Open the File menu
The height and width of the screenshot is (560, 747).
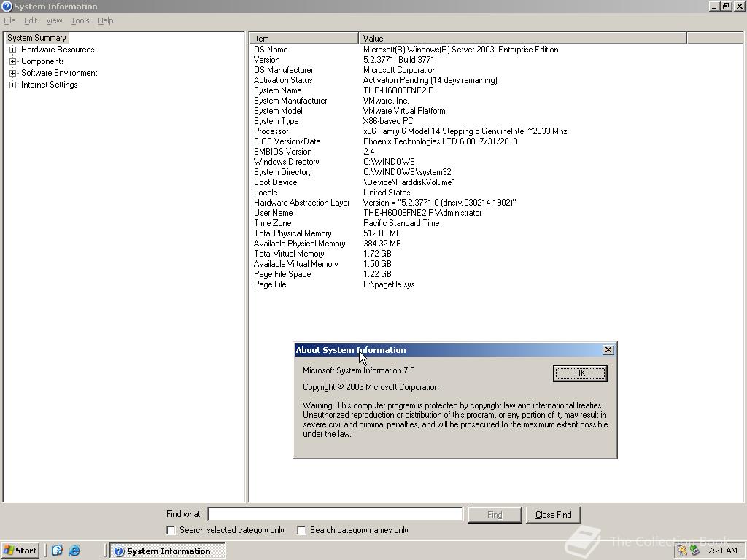(9, 20)
